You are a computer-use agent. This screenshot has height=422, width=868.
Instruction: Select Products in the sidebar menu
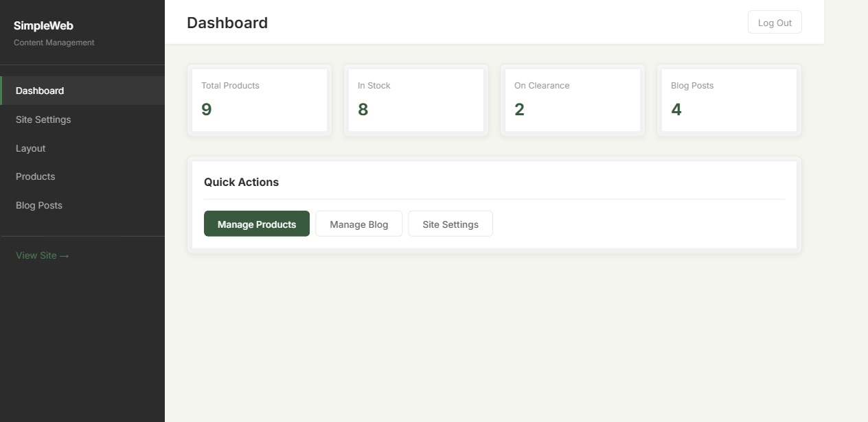pyautogui.click(x=82, y=176)
